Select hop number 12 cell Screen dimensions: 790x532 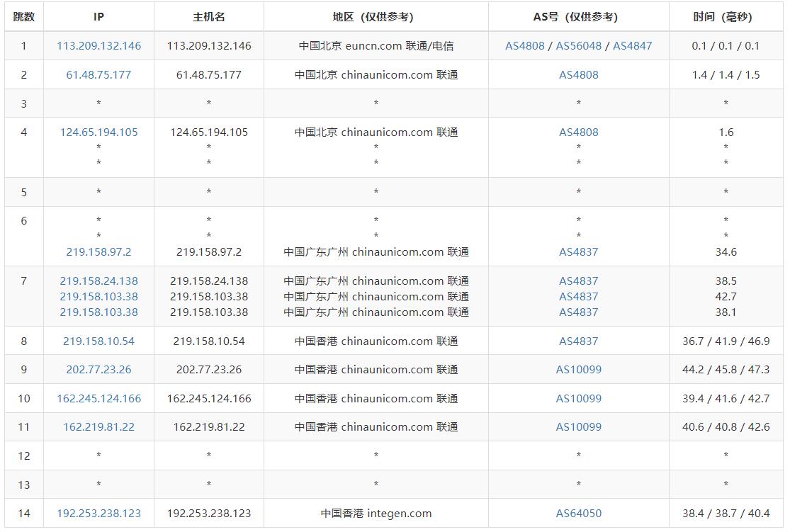(x=24, y=456)
